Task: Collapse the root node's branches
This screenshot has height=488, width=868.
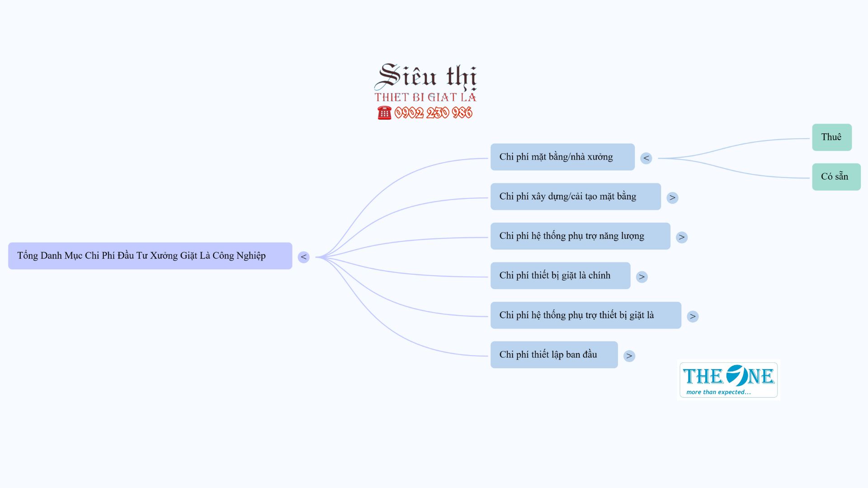Action: tap(303, 257)
